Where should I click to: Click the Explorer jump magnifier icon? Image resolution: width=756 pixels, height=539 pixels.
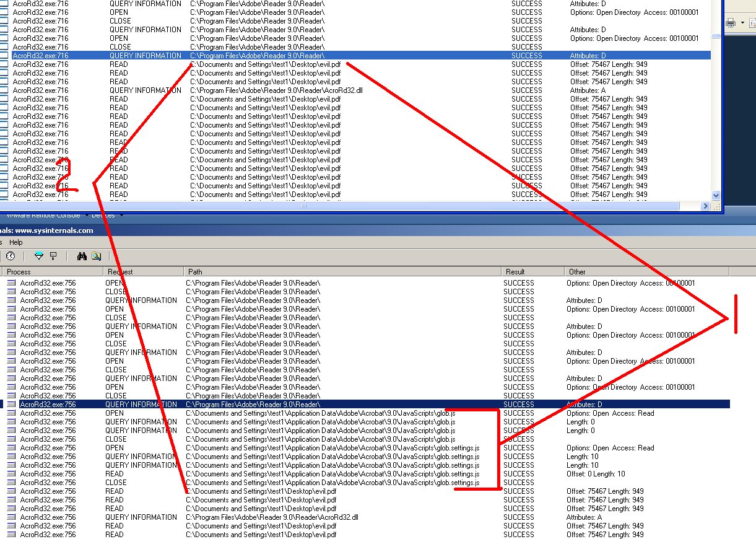96,256
